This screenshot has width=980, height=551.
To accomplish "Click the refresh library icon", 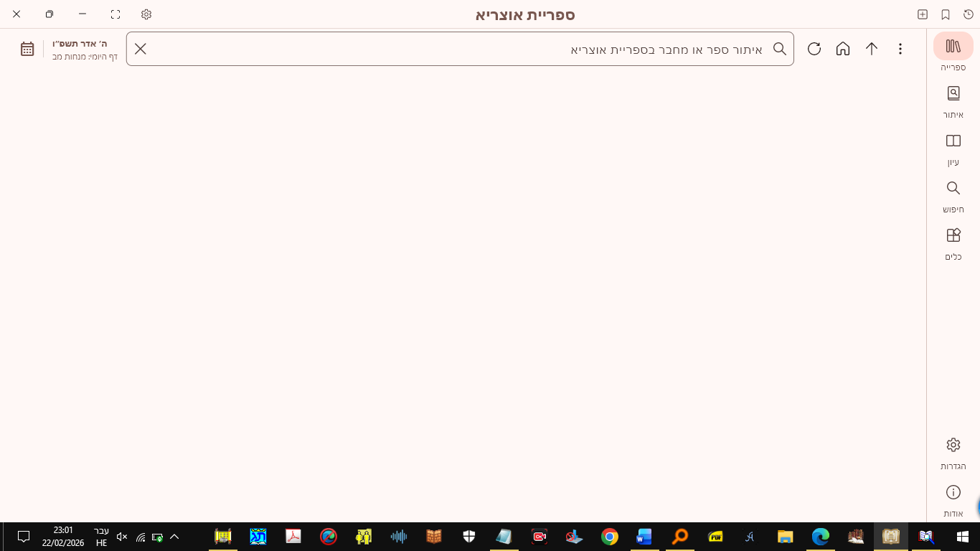I will coord(814,49).
